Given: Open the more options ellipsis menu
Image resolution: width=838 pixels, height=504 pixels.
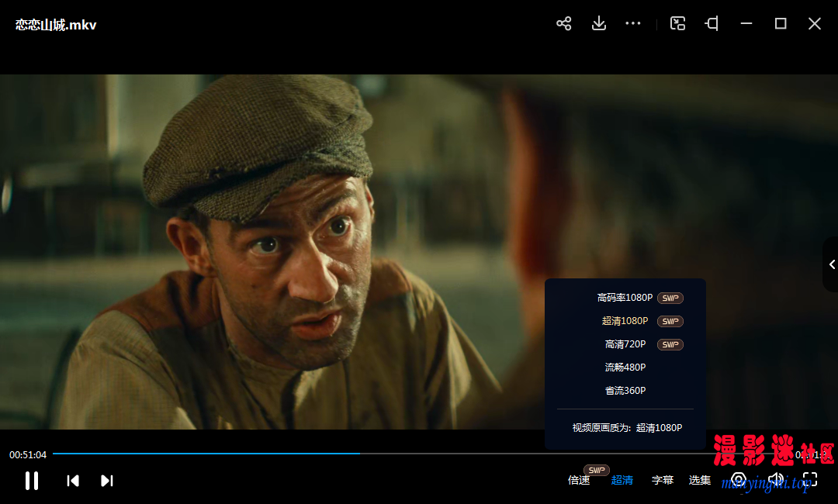Looking at the screenshot, I should [633, 23].
